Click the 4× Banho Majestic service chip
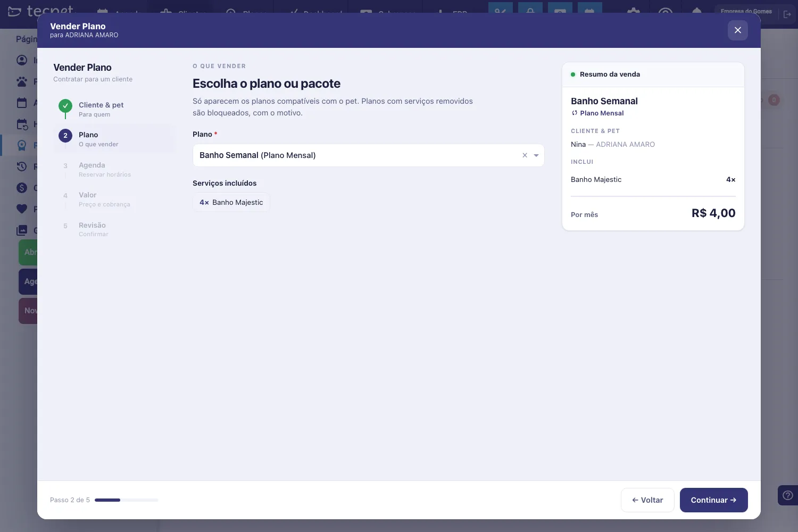798x532 pixels. coord(231,202)
